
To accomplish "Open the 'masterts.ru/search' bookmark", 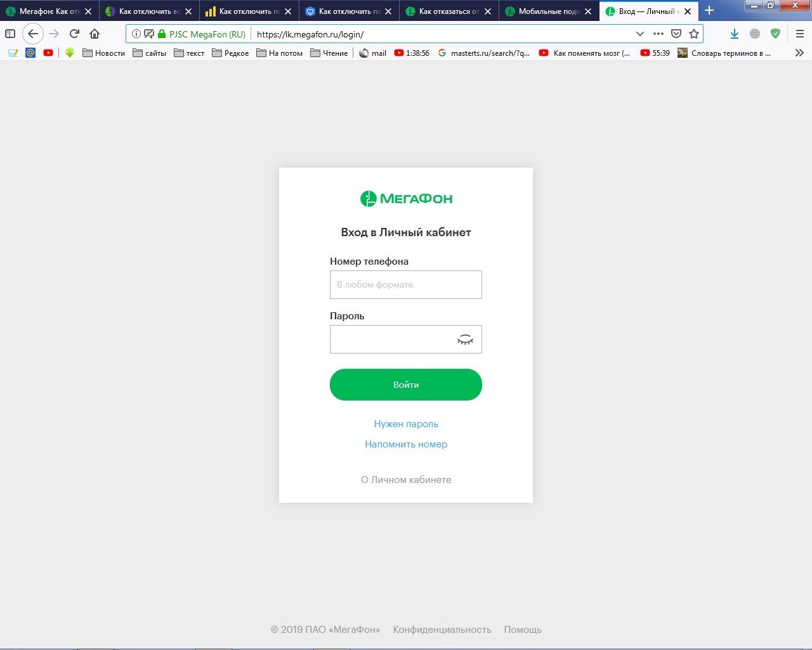I will (484, 53).
